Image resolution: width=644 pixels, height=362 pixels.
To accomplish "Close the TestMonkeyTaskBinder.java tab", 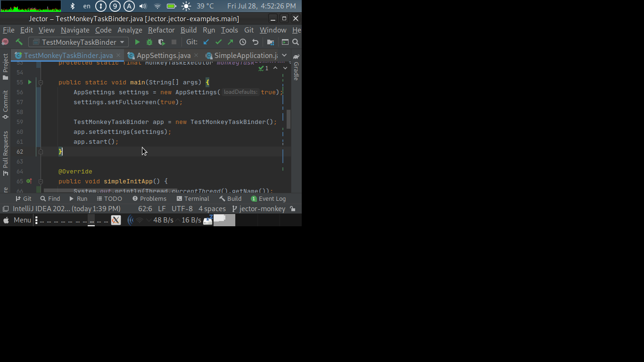I will point(118,55).
